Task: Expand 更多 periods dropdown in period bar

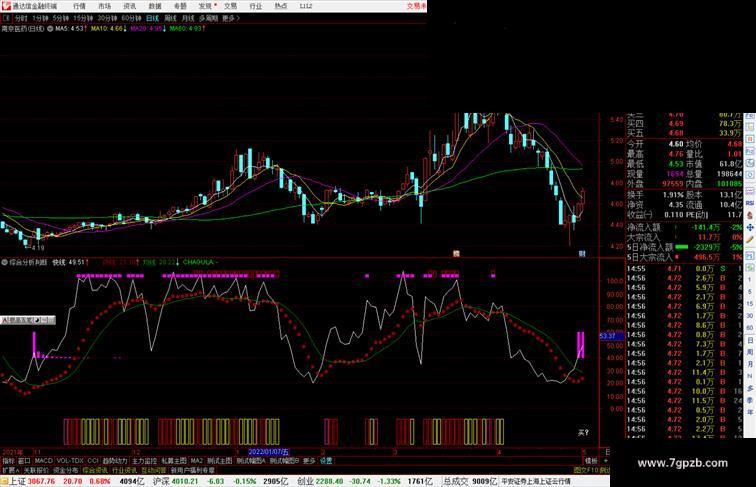Action: click(x=231, y=18)
